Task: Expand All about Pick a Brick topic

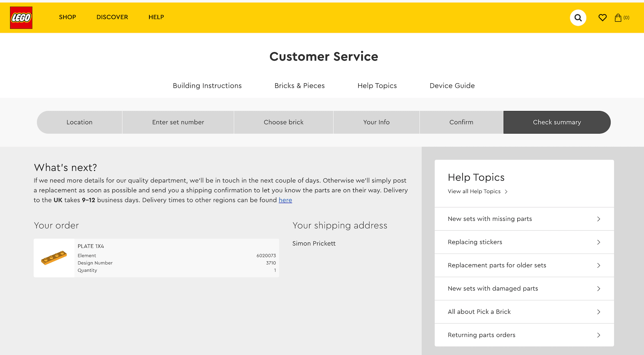Action: tap(524, 311)
